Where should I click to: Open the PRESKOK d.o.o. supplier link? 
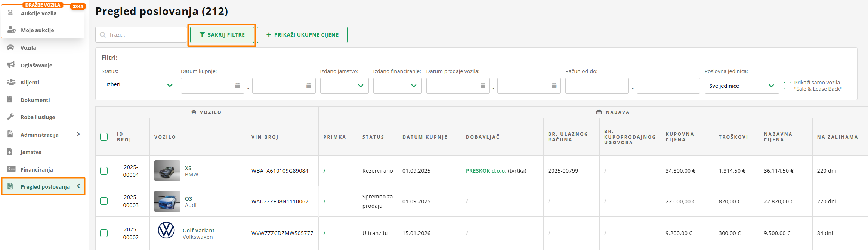486,171
